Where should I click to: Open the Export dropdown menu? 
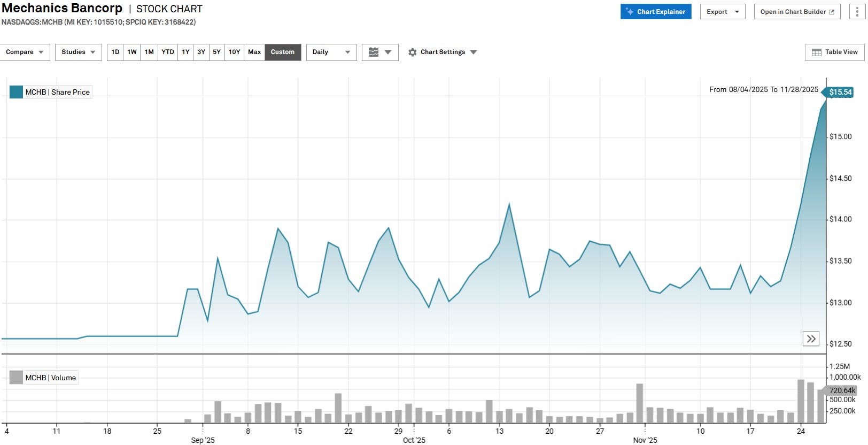(x=723, y=12)
